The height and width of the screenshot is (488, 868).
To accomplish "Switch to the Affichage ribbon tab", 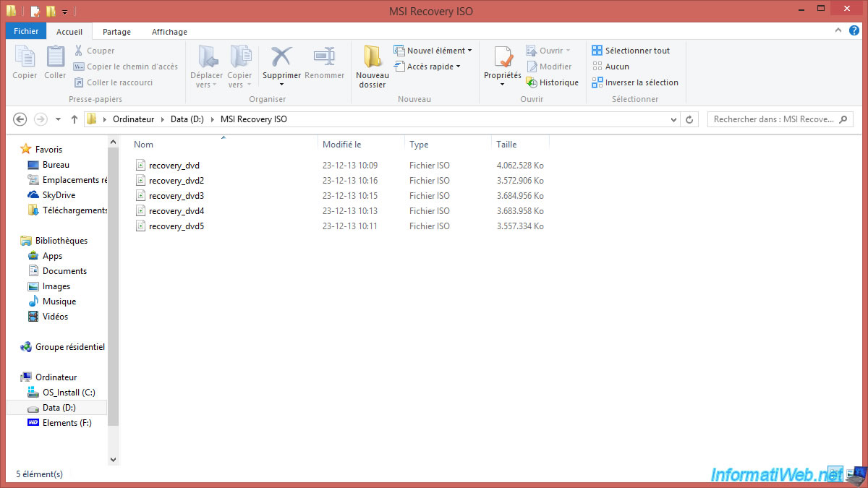I will 169,32.
